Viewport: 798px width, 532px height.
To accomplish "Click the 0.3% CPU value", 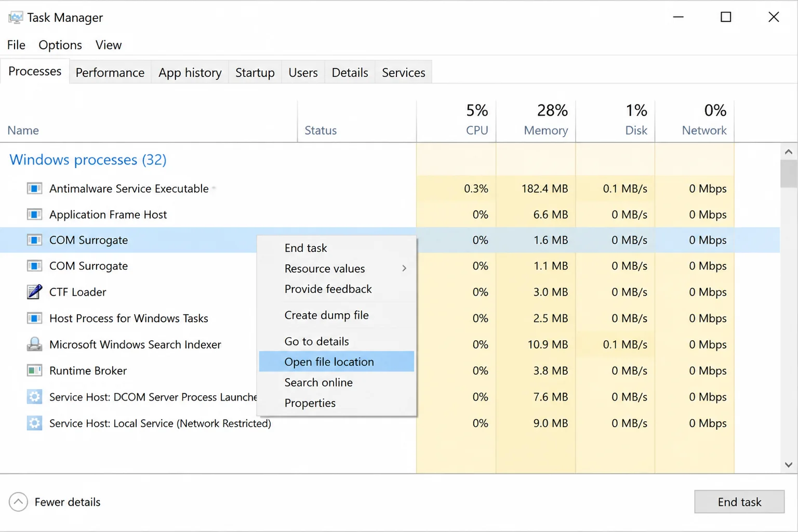I will tap(476, 189).
